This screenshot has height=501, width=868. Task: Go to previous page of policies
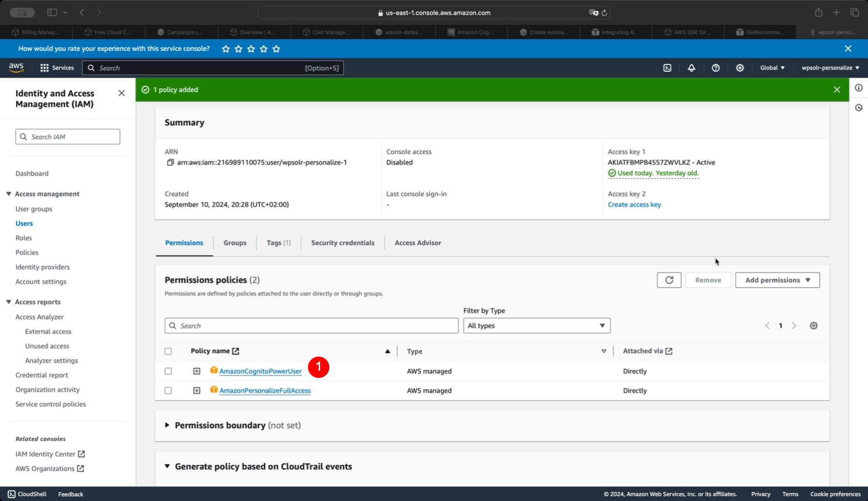(x=767, y=326)
